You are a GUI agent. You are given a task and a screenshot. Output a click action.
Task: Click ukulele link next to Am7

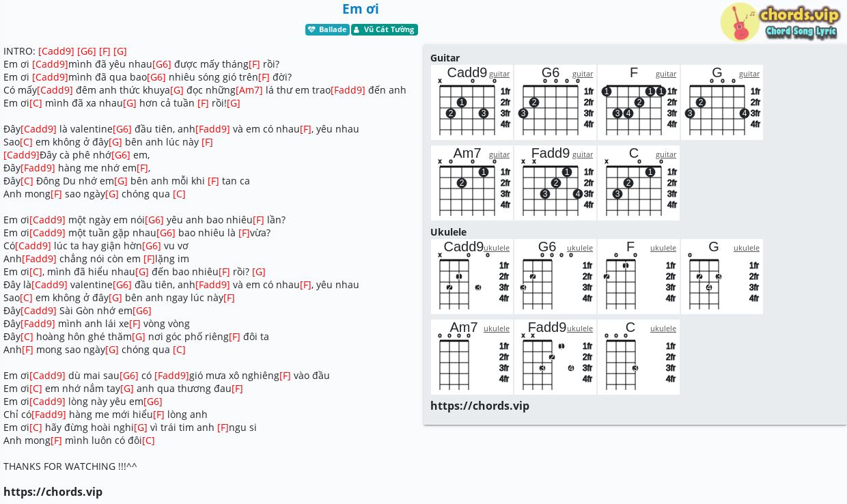[497, 328]
